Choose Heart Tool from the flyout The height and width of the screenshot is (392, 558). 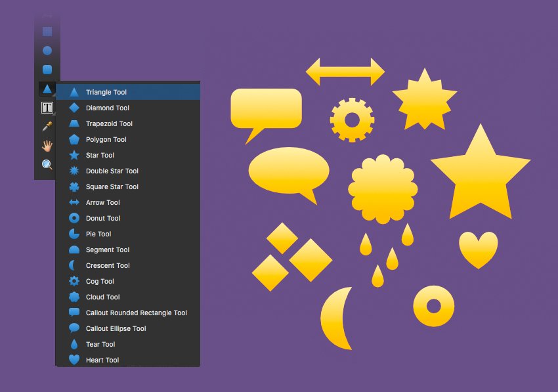(x=128, y=360)
